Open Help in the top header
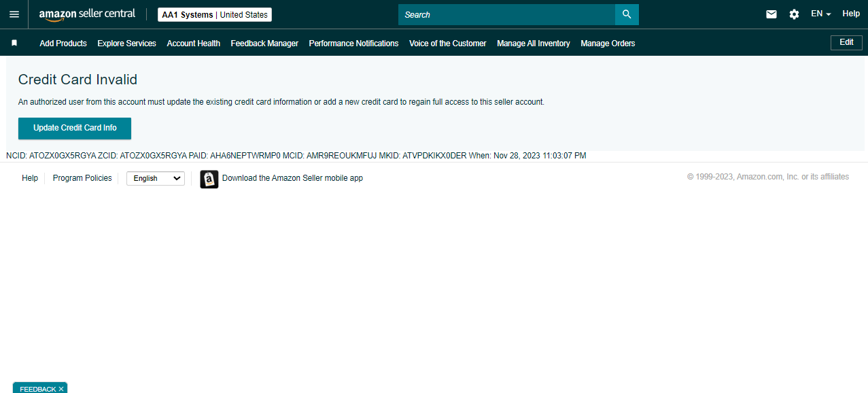The height and width of the screenshot is (393, 868). pos(851,14)
